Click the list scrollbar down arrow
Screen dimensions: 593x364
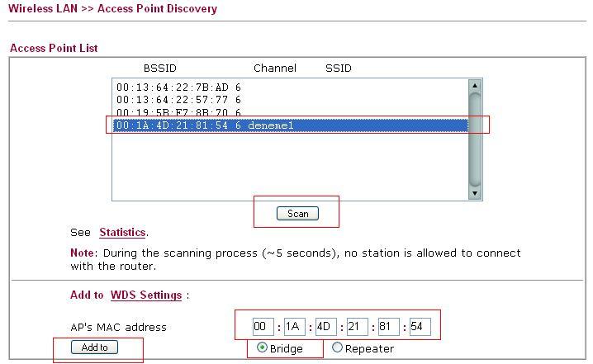475,193
